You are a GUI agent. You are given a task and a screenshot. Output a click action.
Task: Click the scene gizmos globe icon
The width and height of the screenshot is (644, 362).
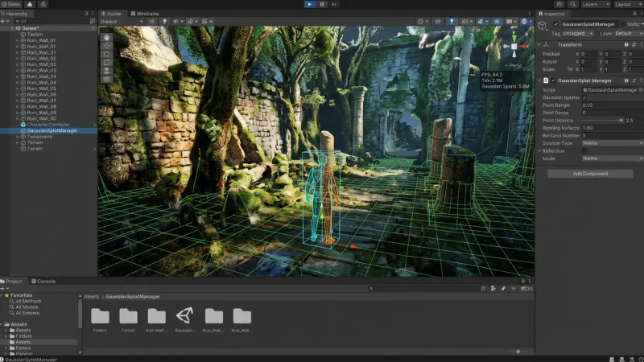point(525,22)
